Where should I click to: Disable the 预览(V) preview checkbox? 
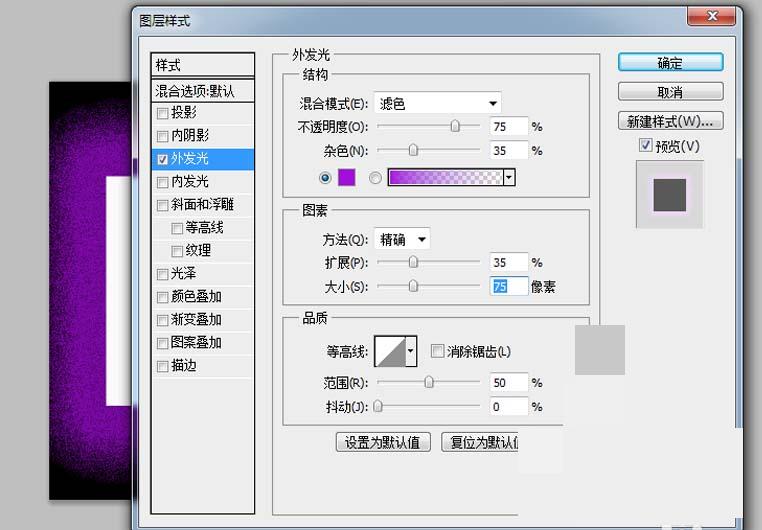645,146
